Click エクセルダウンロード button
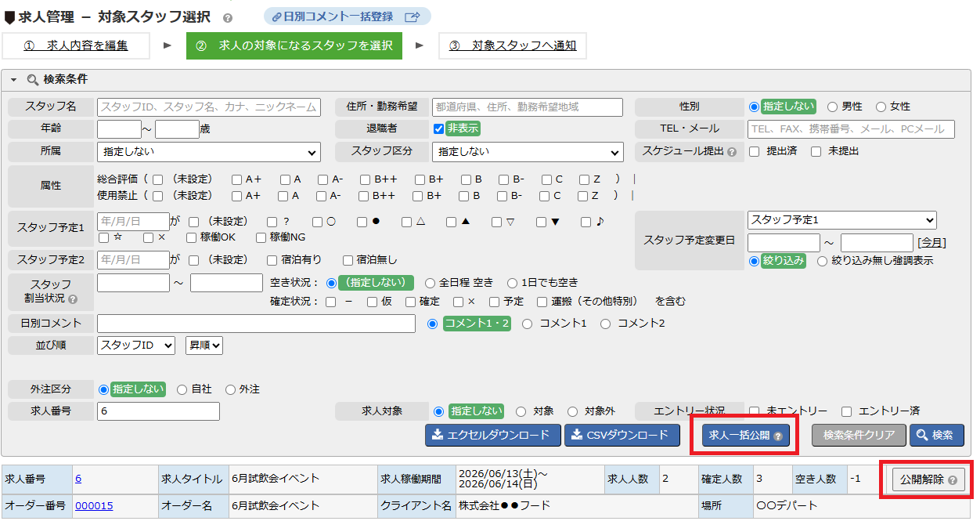This screenshot has height=521, width=980. tap(493, 436)
